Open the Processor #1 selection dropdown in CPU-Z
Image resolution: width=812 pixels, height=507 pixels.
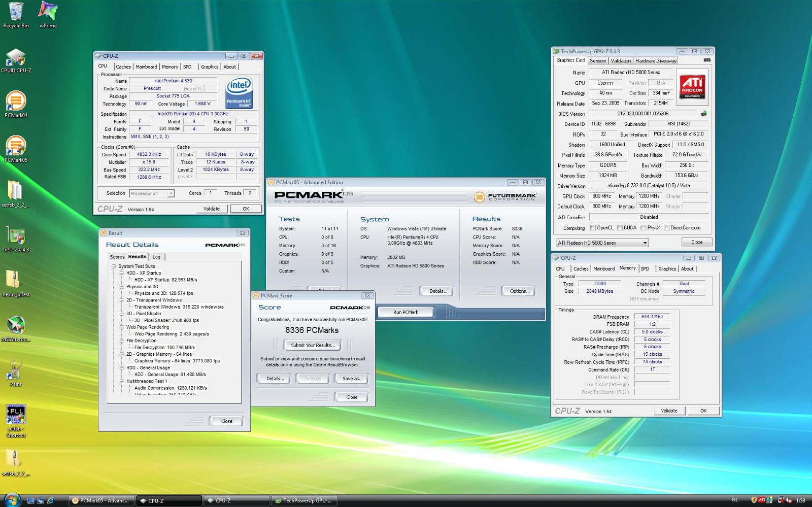click(x=152, y=193)
